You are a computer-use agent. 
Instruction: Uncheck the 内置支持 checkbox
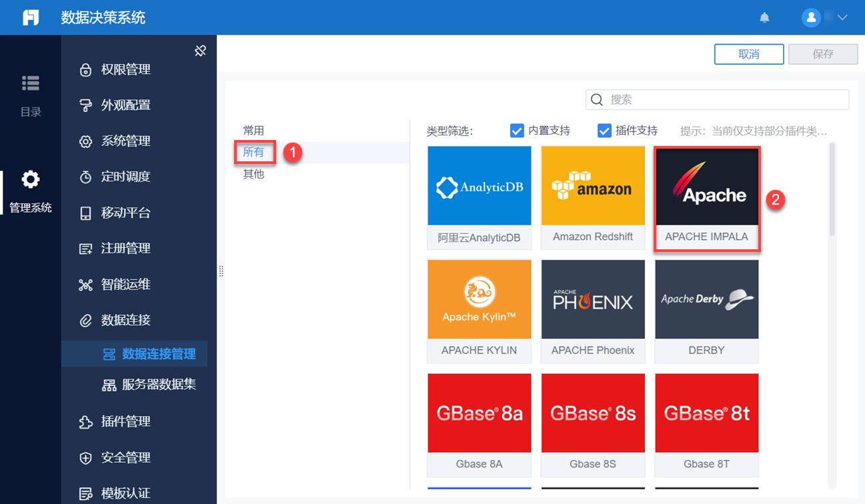click(x=517, y=131)
